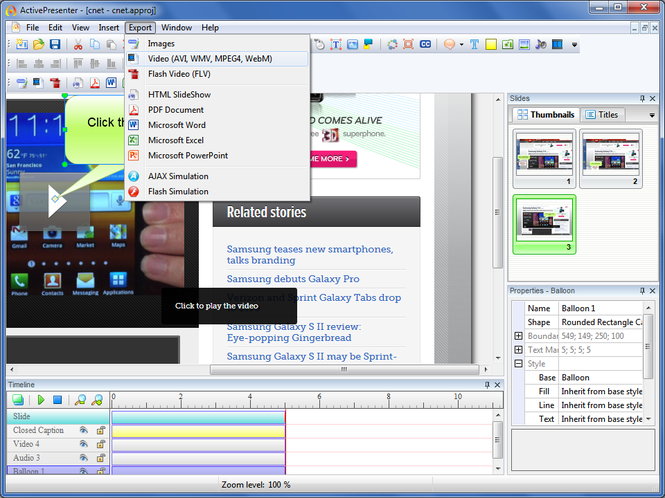This screenshot has width=665, height=498.
Task: Toggle lock for Audio 3 track
Action: (101, 458)
